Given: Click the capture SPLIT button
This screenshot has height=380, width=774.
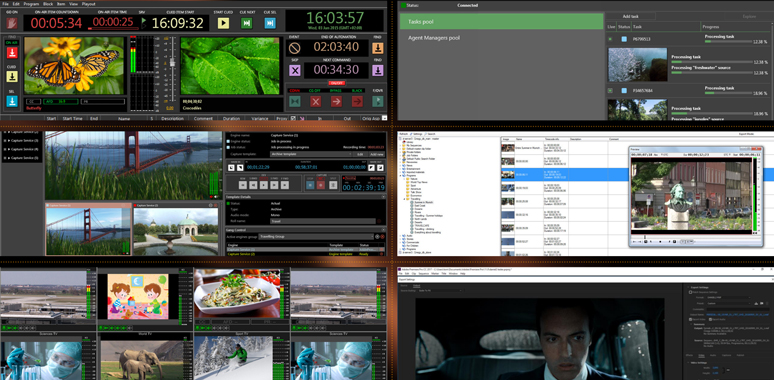Looking at the screenshot, I should [x=333, y=185].
